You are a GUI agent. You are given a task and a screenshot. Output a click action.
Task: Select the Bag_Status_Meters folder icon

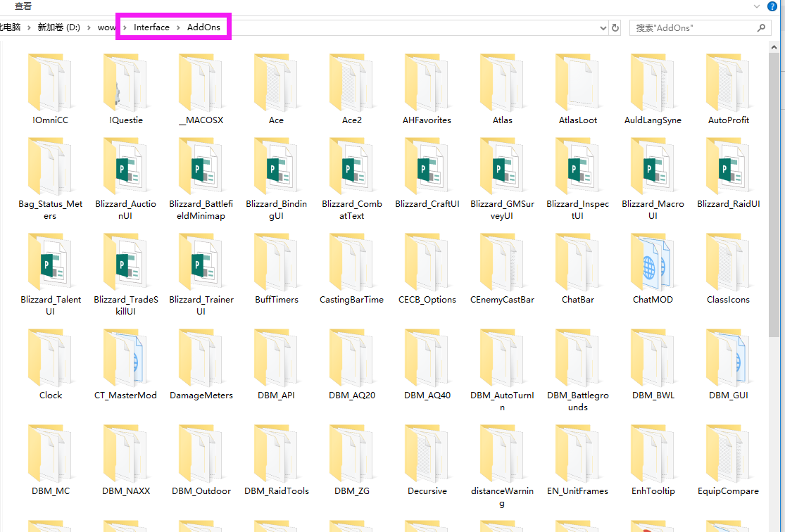pos(50,167)
